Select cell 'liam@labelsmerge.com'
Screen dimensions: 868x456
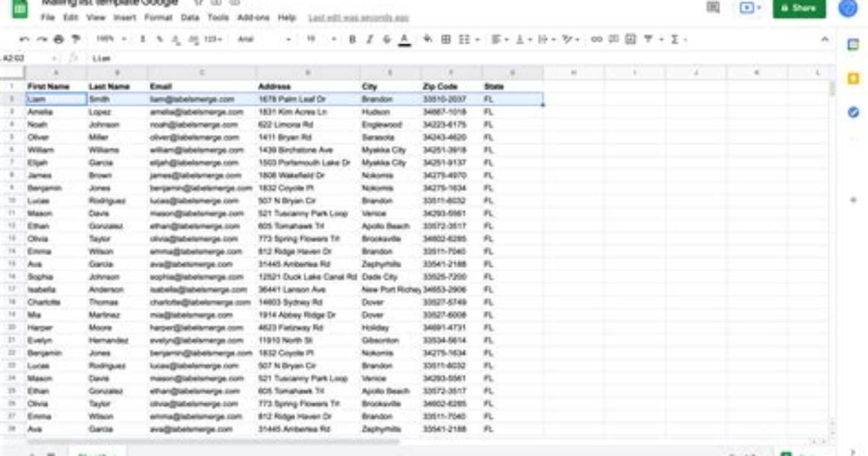pos(202,99)
